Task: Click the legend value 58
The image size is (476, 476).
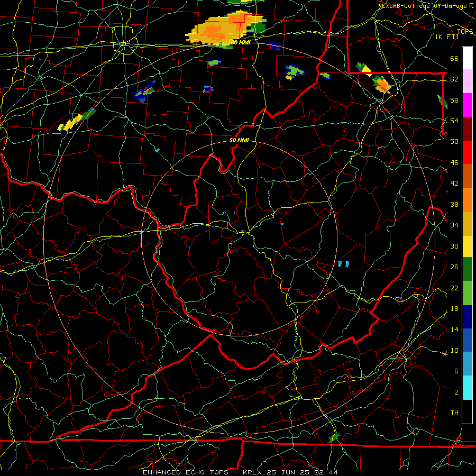Action: pyautogui.click(x=454, y=100)
